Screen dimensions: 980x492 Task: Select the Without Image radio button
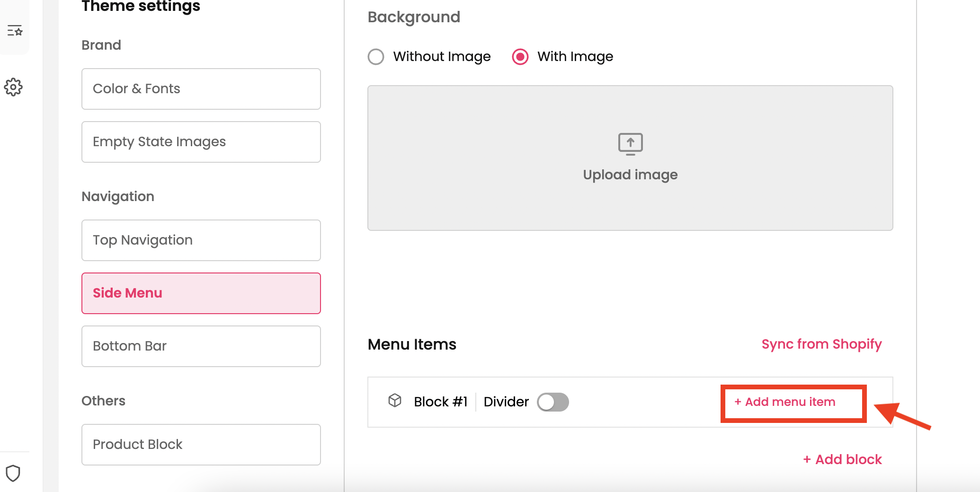point(376,57)
